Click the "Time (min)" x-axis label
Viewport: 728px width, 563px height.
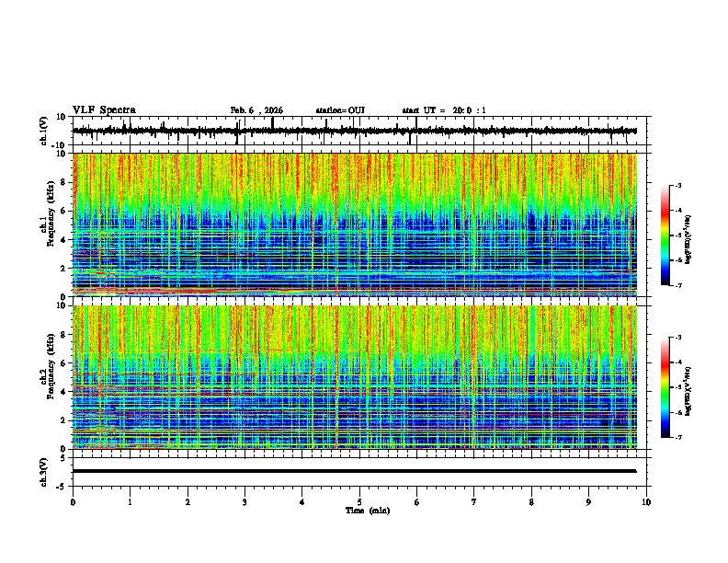[368, 511]
